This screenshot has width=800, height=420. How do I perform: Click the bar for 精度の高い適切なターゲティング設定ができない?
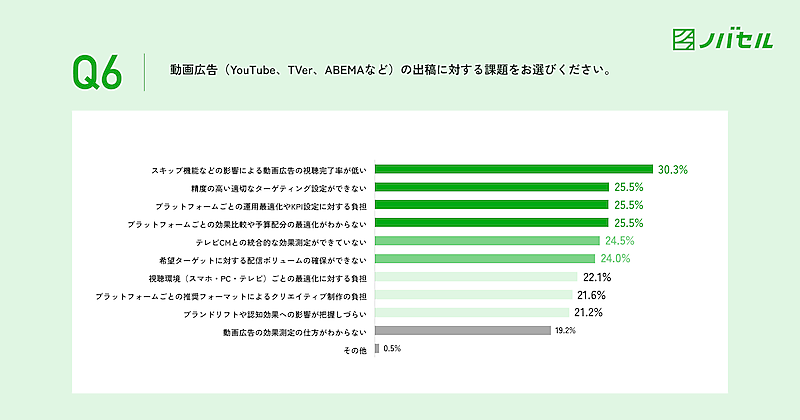pos(492,187)
